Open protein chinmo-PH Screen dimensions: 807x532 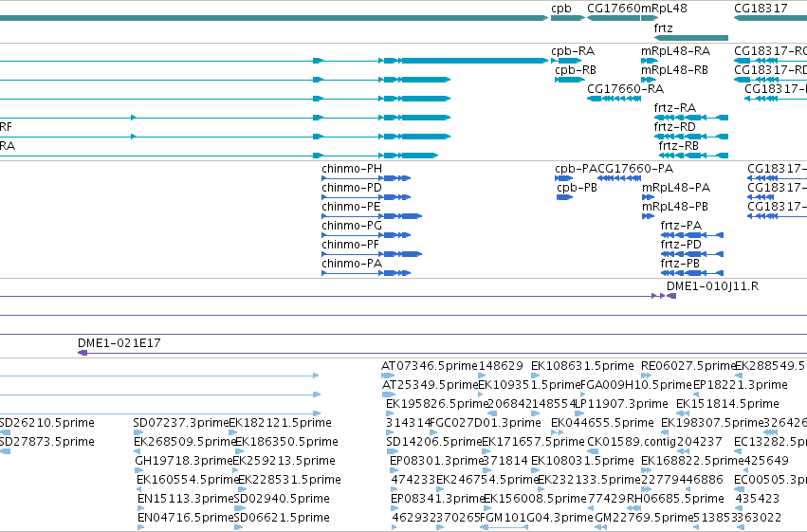366,178
